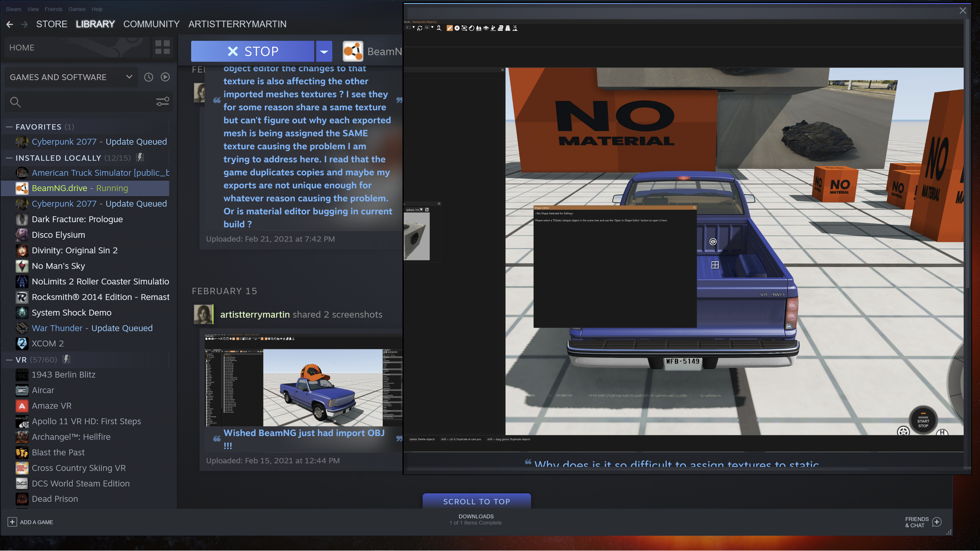980x551 pixels.
Task: Open the dropdown arrow next to Stop
Action: click(324, 51)
